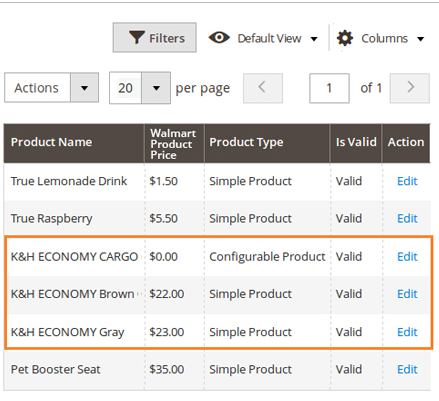
Task: Edit the K&H ECONOMY Brown product
Action: pos(407,294)
